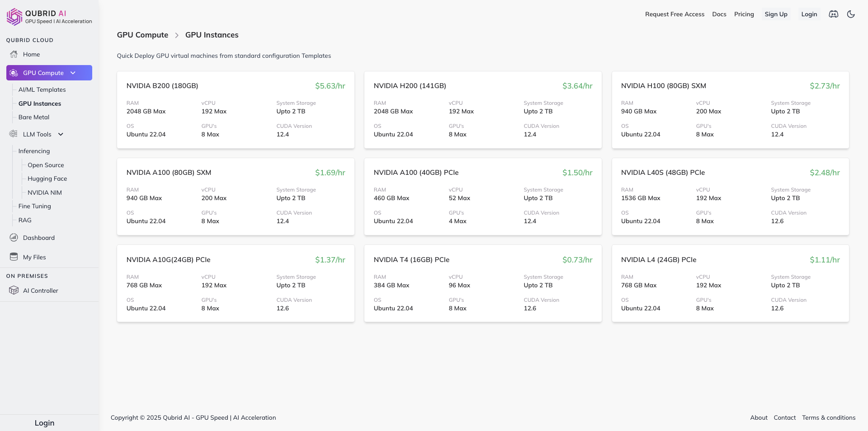The width and height of the screenshot is (868, 431).
Task: Select the NVIDIA A100 (40GB) PCIe card
Action: pyautogui.click(x=483, y=197)
